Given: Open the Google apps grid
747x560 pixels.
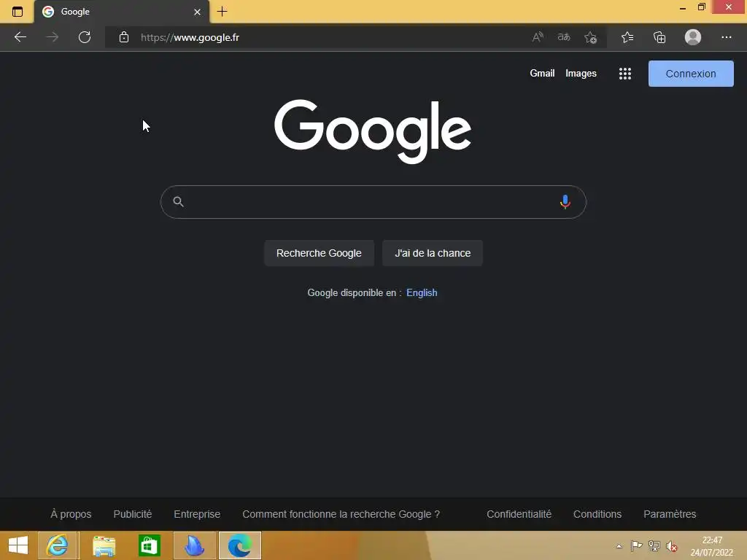Looking at the screenshot, I should [x=625, y=74].
